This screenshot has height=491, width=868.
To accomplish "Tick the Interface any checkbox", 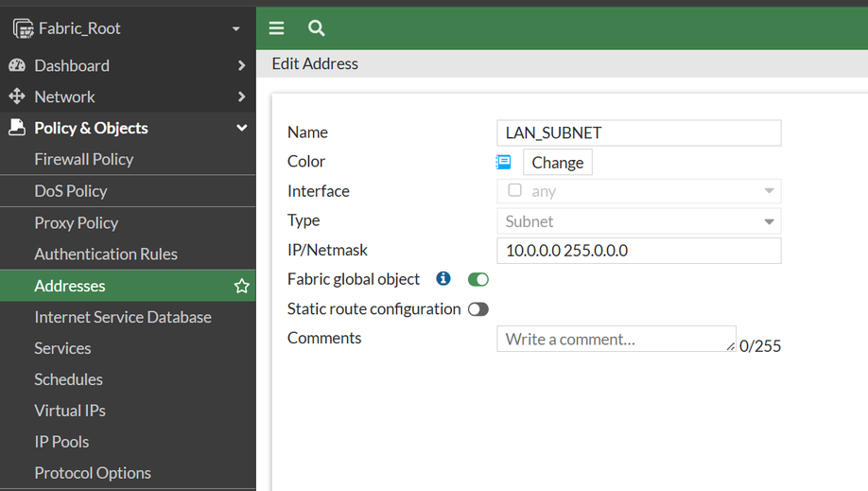I will pos(514,190).
